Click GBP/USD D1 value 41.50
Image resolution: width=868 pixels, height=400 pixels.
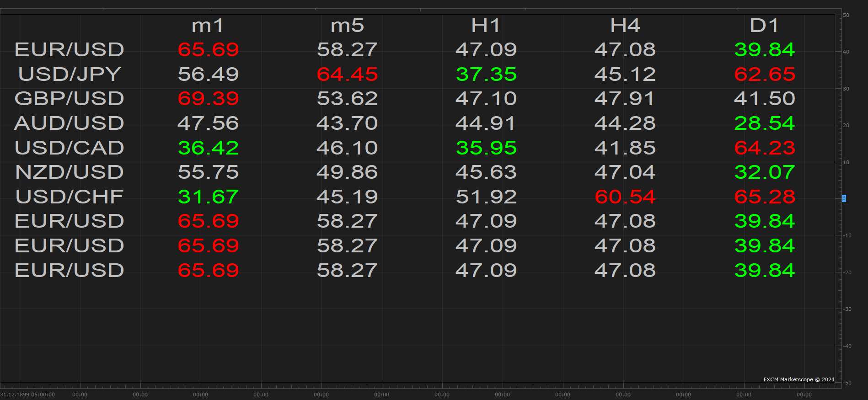[x=765, y=99]
